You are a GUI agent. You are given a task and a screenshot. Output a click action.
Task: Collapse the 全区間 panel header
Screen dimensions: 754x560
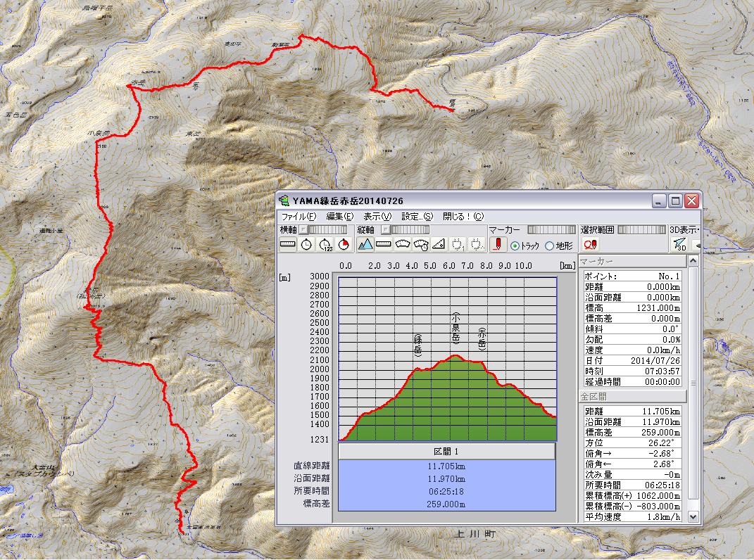click(632, 397)
